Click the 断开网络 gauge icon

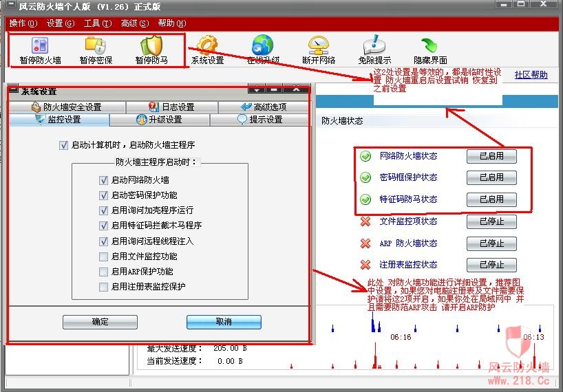tap(319, 45)
